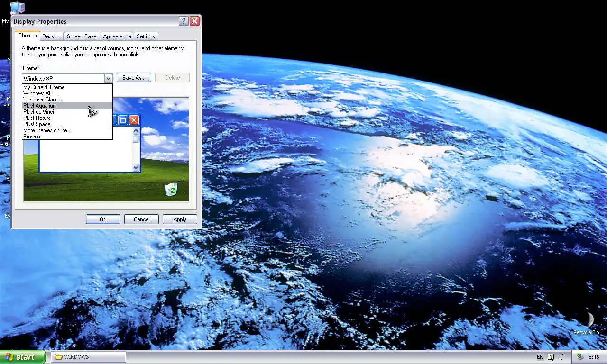Click the Save As... button
The image size is (607, 364).
[134, 78]
